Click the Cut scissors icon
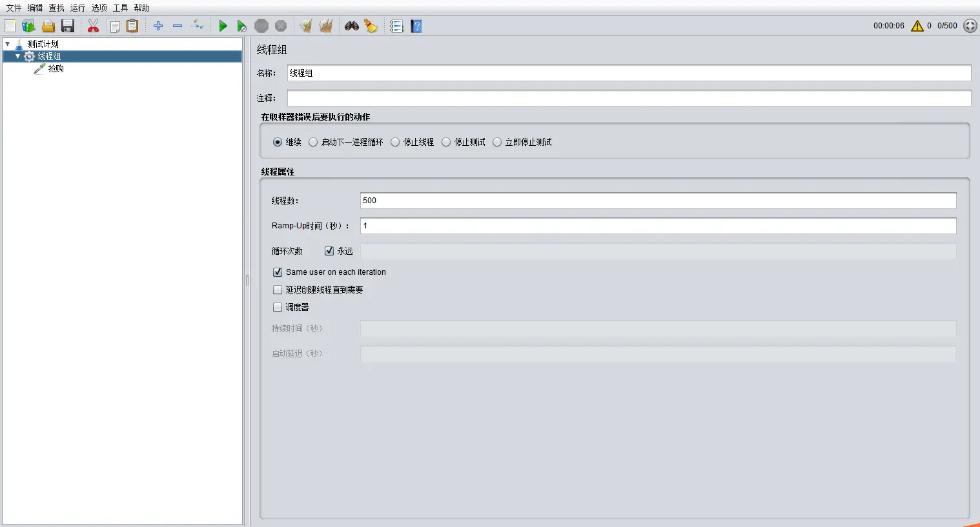This screenshot has width=980, height=527. pos(94,26)
